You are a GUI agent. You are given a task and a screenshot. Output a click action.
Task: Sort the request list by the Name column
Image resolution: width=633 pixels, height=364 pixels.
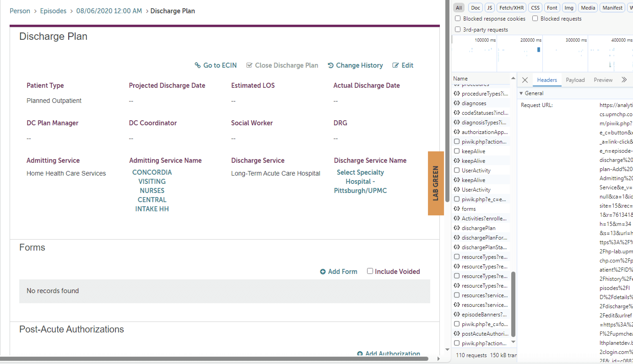[x=460, y=78]
